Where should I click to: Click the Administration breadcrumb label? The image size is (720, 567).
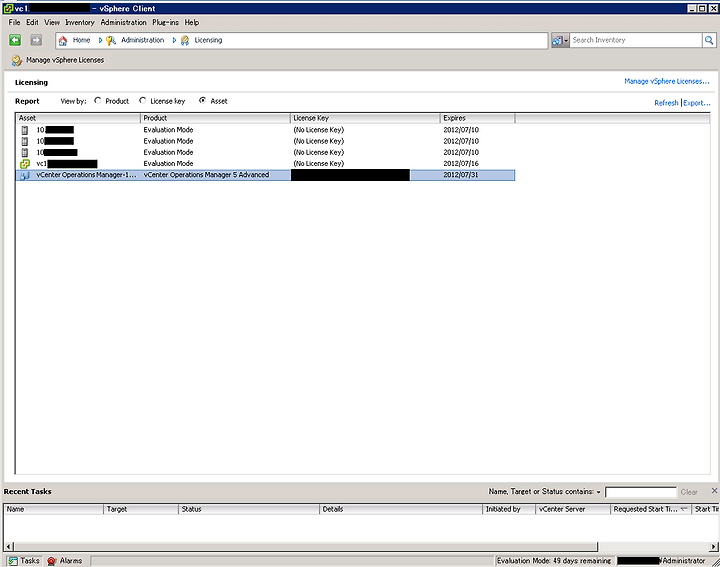pyautogui.click(x=142, y=40)
